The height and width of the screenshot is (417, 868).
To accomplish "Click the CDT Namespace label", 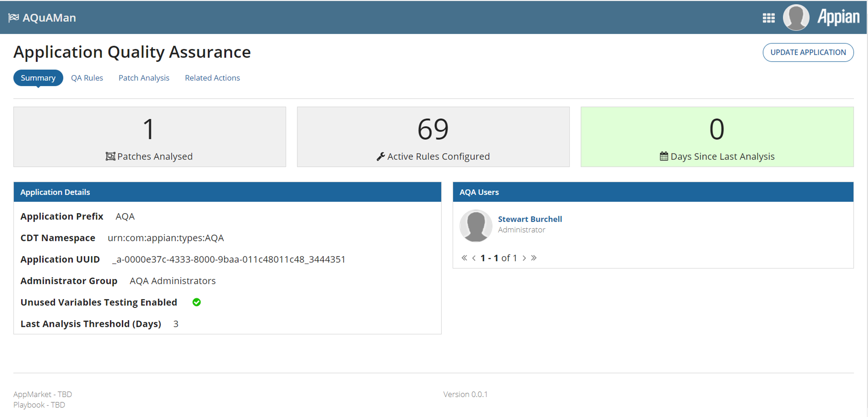I will tap(58, 238).
